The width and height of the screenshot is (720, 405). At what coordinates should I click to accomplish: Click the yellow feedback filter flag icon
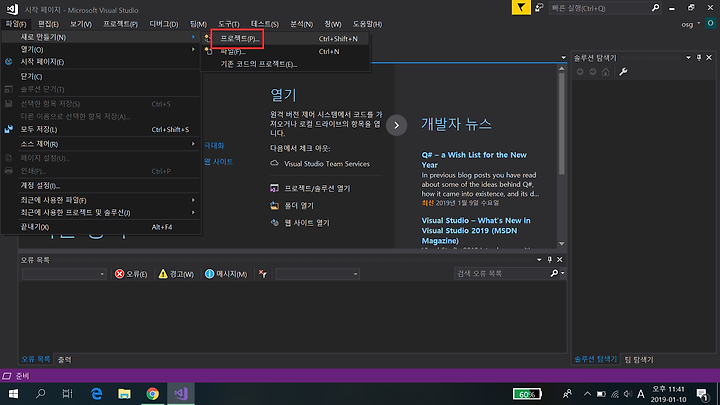pos(521,7)
